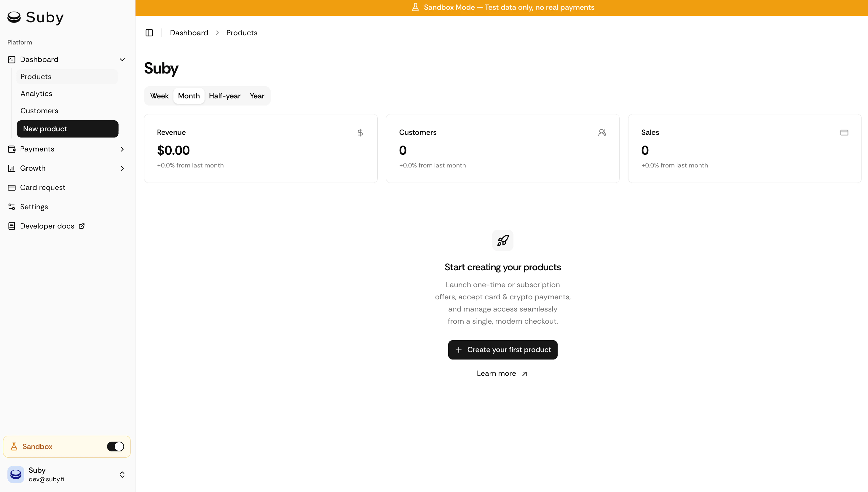Viewport: 868px width, 492px height.
Task: Click the card icon on the Sales card
Action: pyautogui.click(x=844, y=132)
